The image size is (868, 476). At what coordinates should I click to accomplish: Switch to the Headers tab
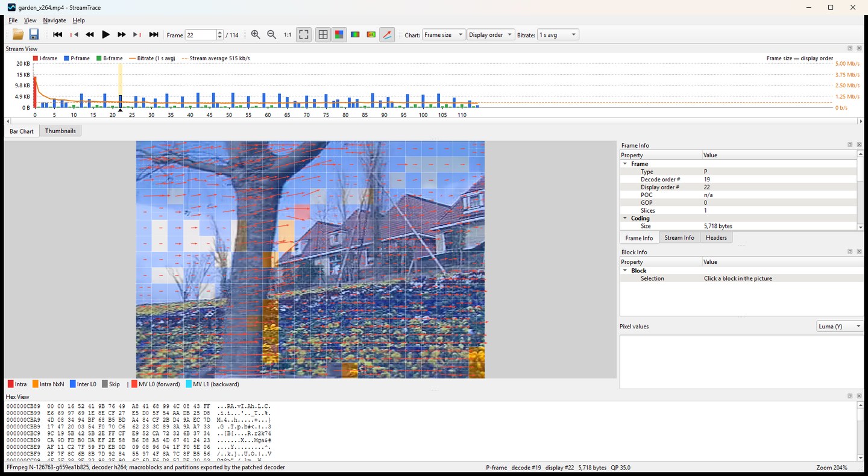click(x=716, y=237)
